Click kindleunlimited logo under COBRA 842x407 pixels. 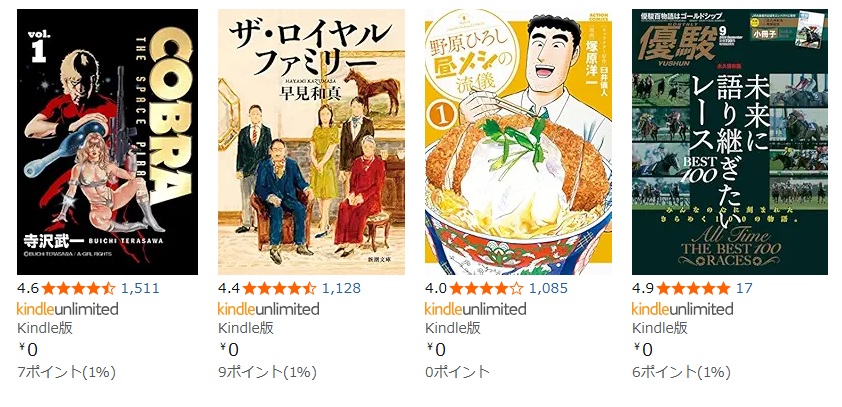(x=68, y=309)
